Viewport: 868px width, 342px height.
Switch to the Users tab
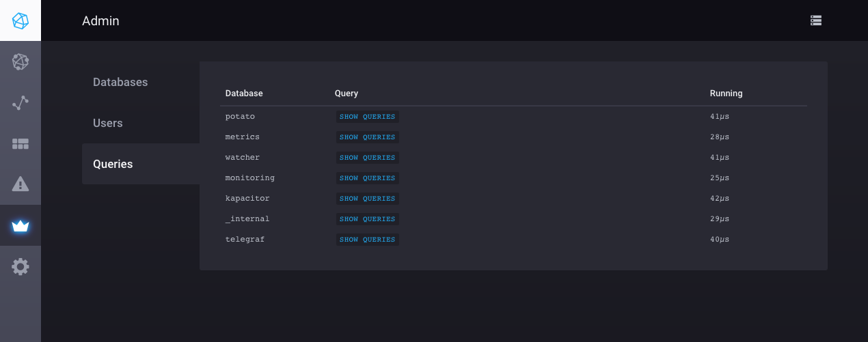[x=108, y=123]
